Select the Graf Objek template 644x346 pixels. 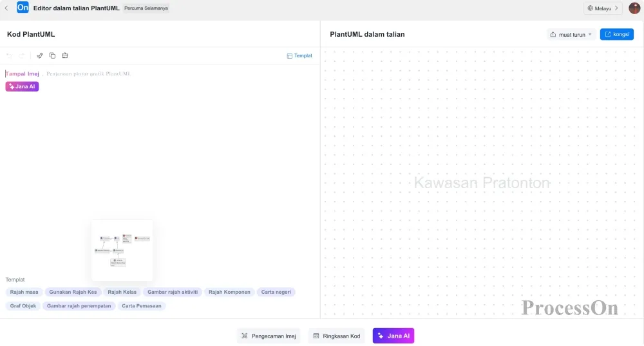pyautogui.click(x=23, y=305)
